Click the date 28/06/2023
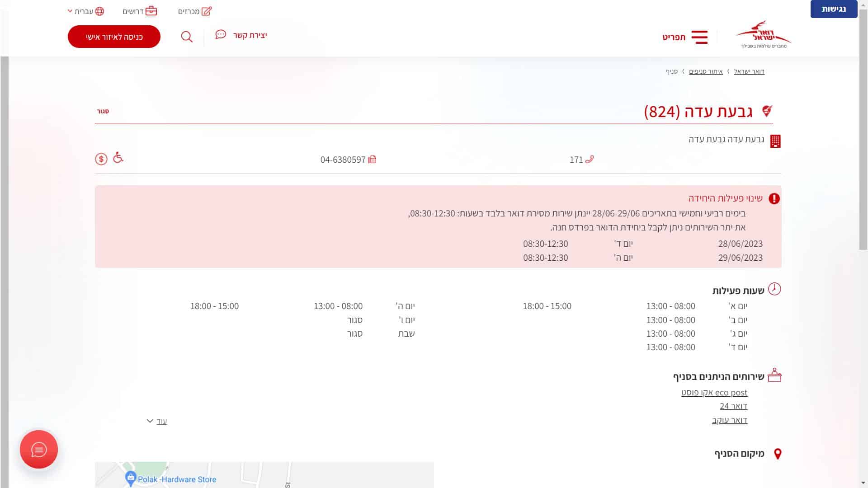Viewport: 868px width, 488px height. coord(741,244)
